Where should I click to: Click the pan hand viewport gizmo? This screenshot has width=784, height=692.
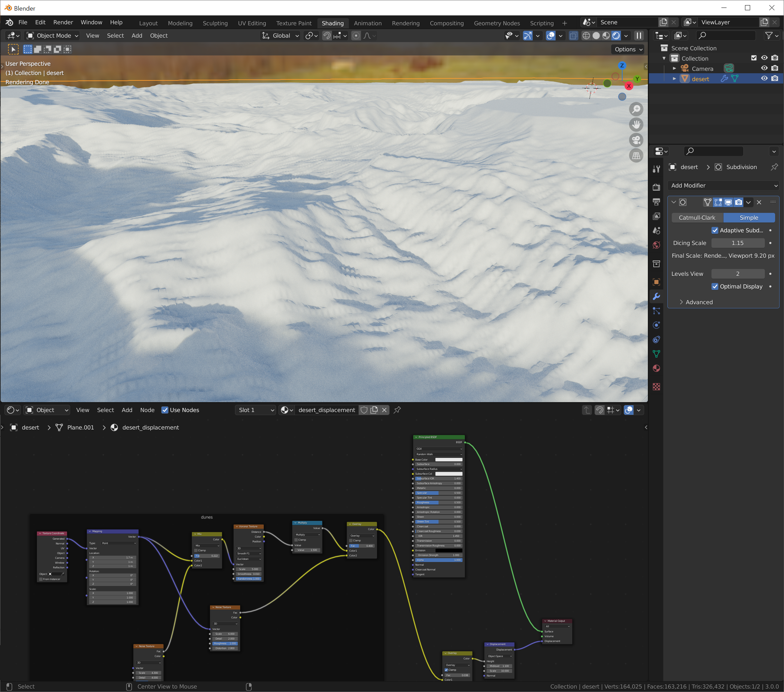(x=636, y=125)
